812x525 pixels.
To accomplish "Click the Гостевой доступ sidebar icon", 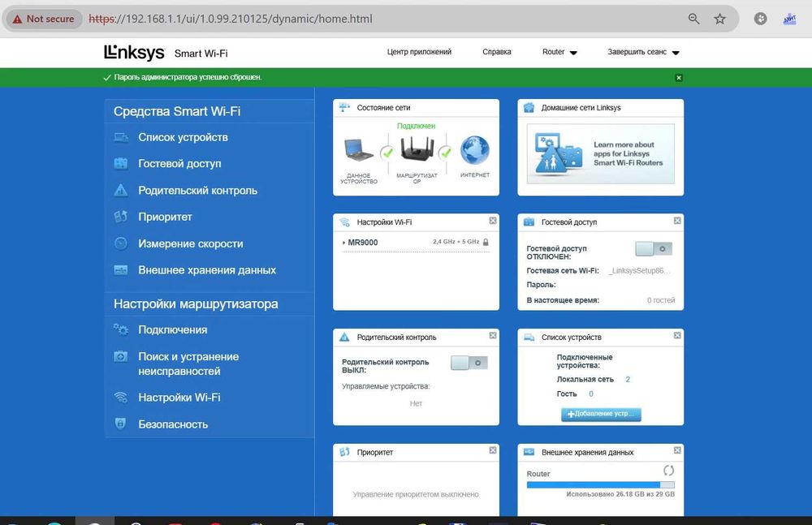I will click(x=121, y=164).
